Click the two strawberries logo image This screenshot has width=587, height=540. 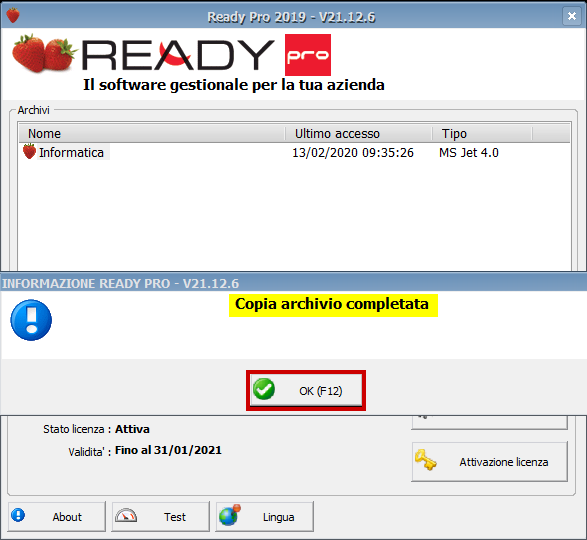(x=43, y=53)
